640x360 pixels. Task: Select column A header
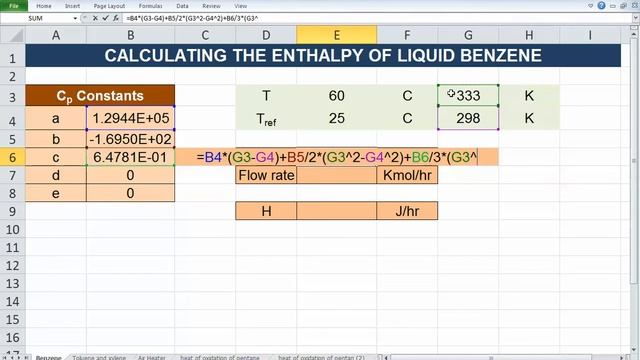[56, 35]
